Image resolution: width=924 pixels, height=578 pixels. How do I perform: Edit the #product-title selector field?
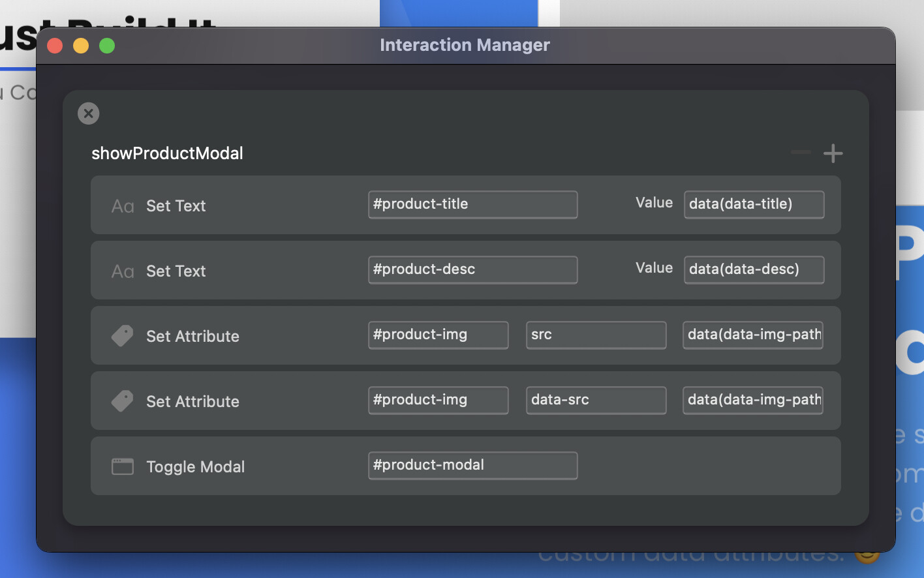[x=472, y=204]
